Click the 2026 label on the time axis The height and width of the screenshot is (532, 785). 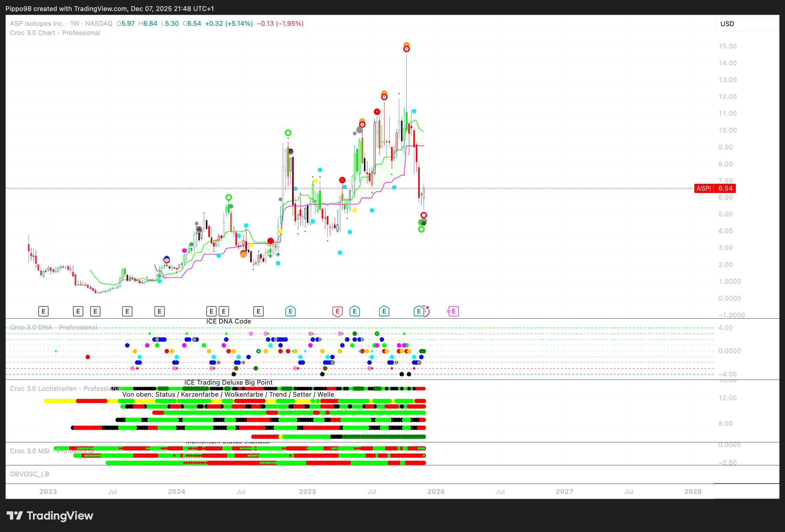[436, 491]
